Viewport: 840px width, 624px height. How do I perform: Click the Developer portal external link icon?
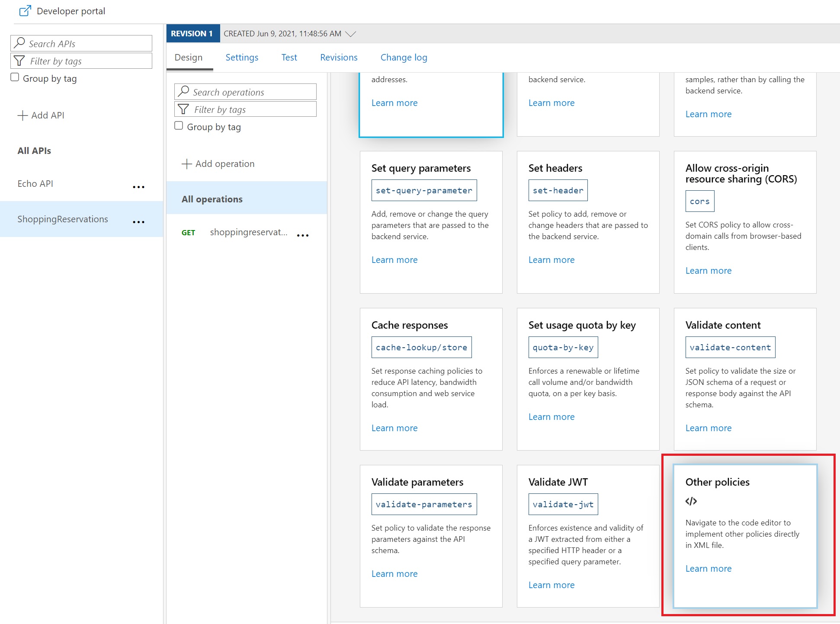click(x=25, y=11)
